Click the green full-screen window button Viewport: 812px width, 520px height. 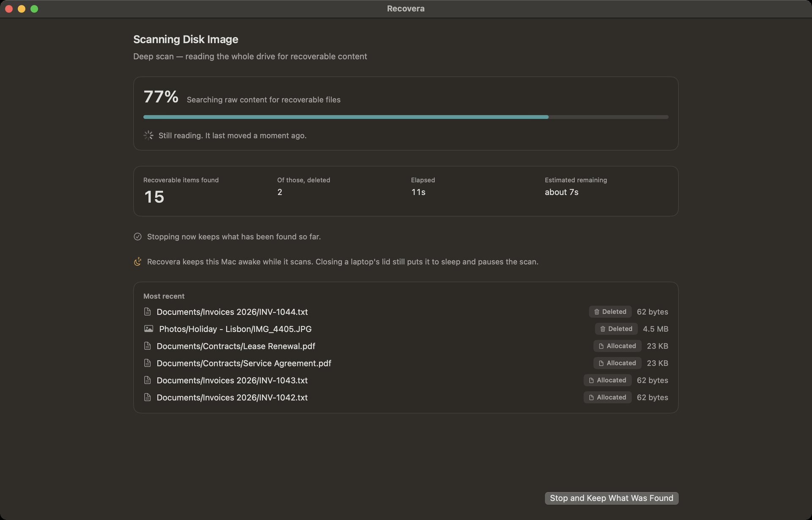[x=34, y=9]
